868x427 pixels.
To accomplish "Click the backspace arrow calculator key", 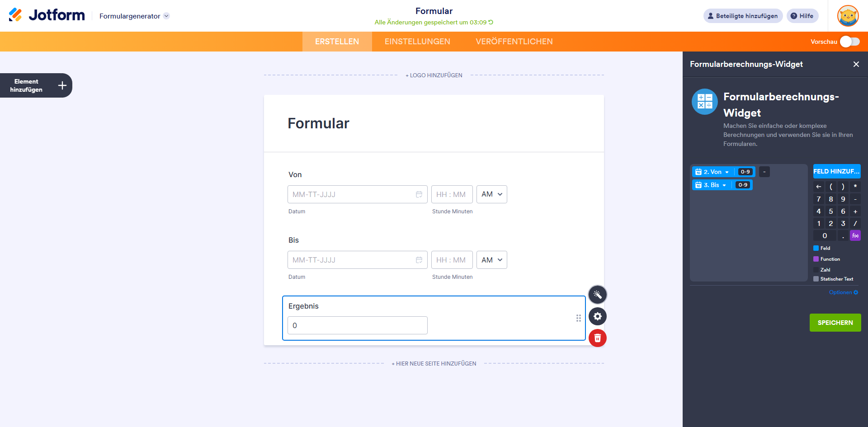I will [818, 187].
